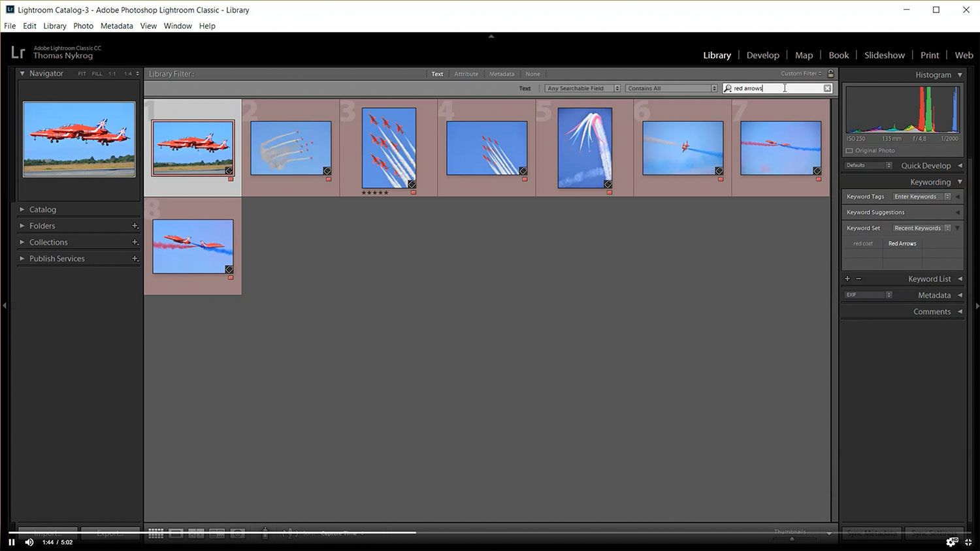Clear the search text with X icon
Image resolution: width=980 pixels, height=551 pixels.
pos(827,88)
